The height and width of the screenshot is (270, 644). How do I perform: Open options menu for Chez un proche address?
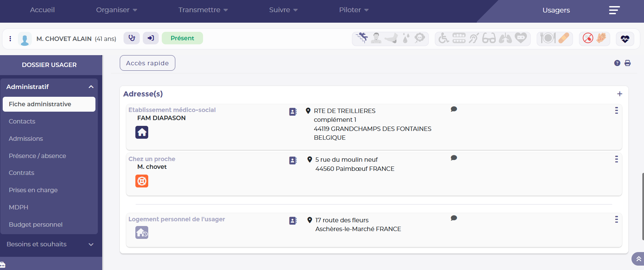(x=616, y=159)
